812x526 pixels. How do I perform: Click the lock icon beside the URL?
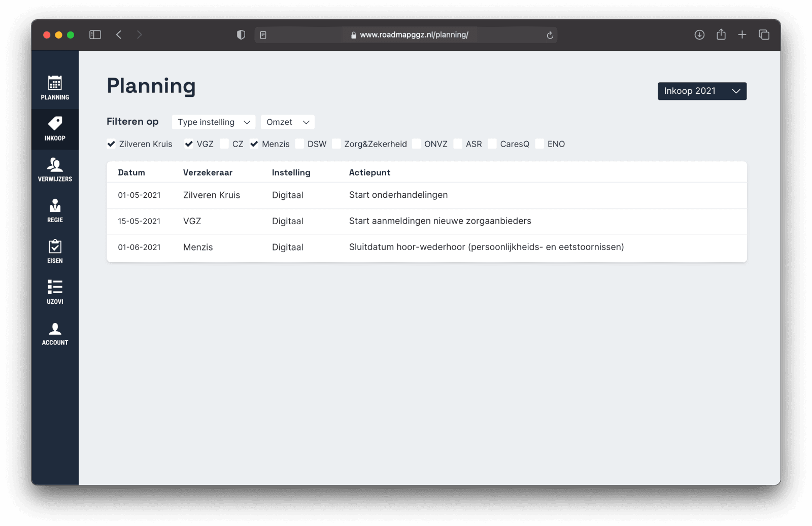click(x=353, y=35)
